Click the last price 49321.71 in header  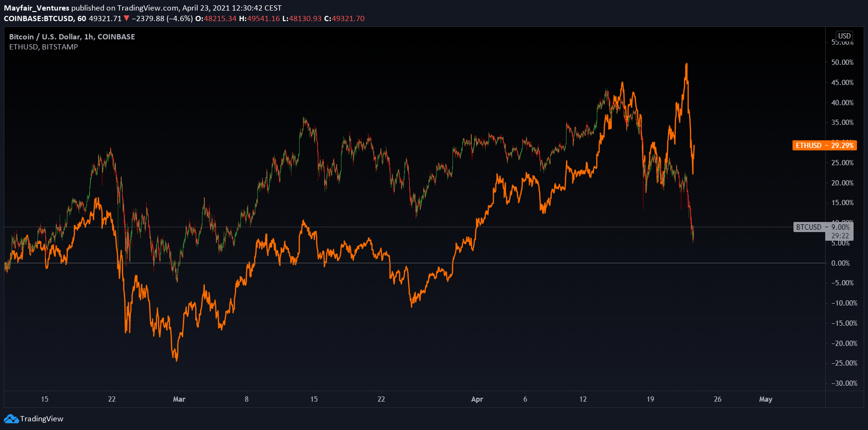point(105,19)
